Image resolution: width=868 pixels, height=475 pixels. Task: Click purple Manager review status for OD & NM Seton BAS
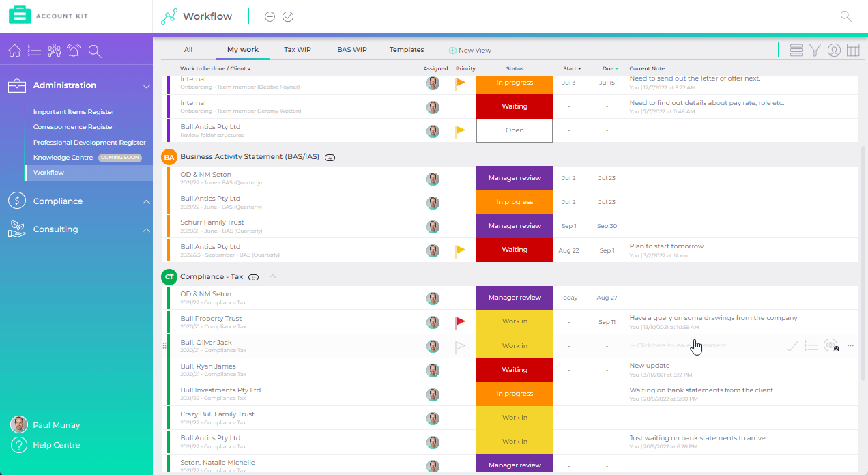point(515,178)
